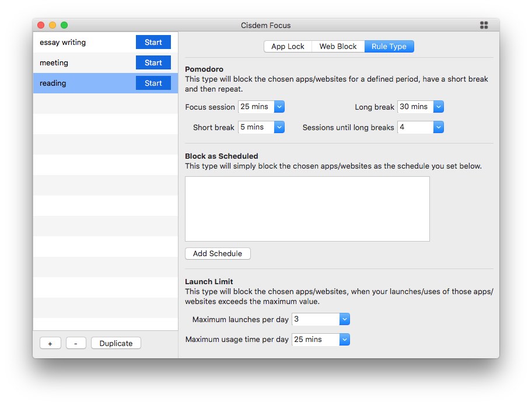The height and width of the screenshot is (405, 532).
Task: Zoom the window with green button
Action: [64, 25]
